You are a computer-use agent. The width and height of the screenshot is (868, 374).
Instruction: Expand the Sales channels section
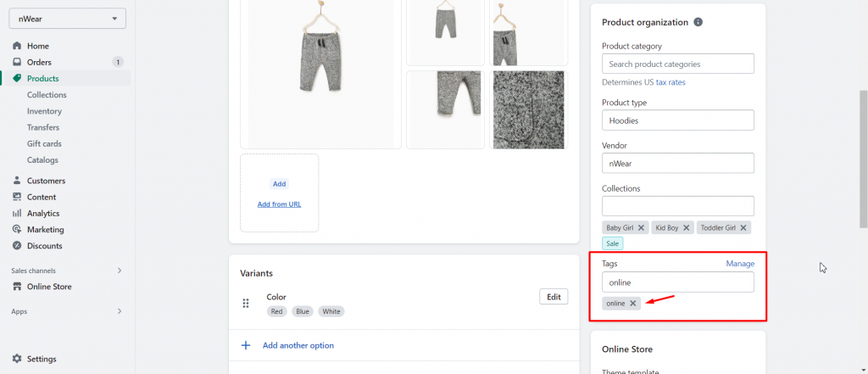point(120,271)
